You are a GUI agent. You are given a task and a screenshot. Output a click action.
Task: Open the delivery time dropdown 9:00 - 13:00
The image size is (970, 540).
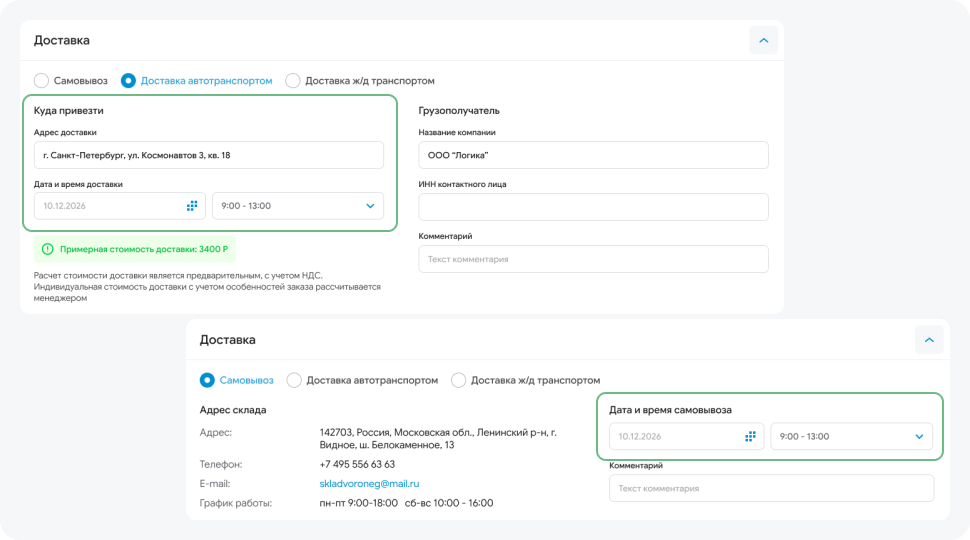(298, 206)
